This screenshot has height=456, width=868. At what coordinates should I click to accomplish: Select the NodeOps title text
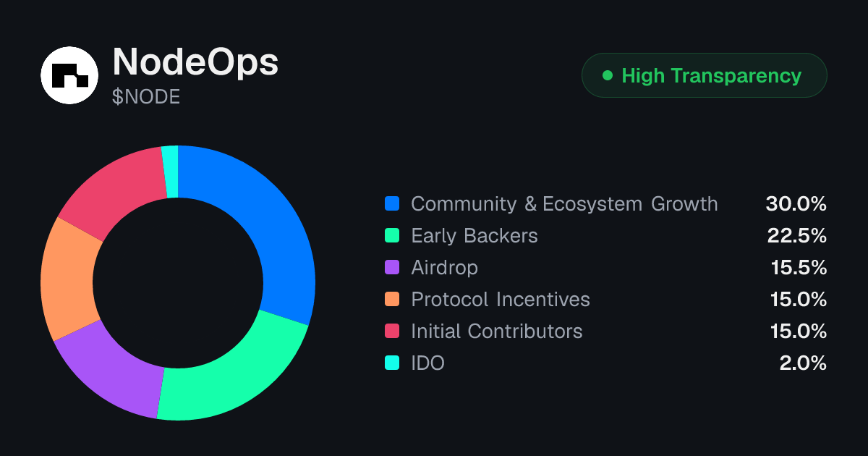click(195, 62)
